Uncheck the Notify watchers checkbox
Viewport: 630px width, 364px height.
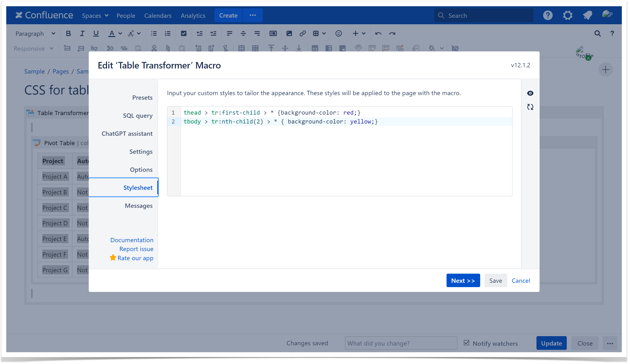click(x=466, y=343)
